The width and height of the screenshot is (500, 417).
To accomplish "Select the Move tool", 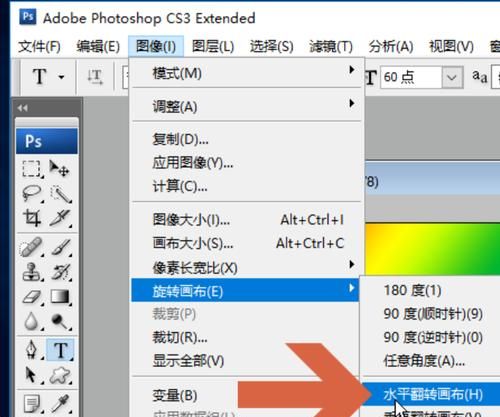I will [60, 169].
